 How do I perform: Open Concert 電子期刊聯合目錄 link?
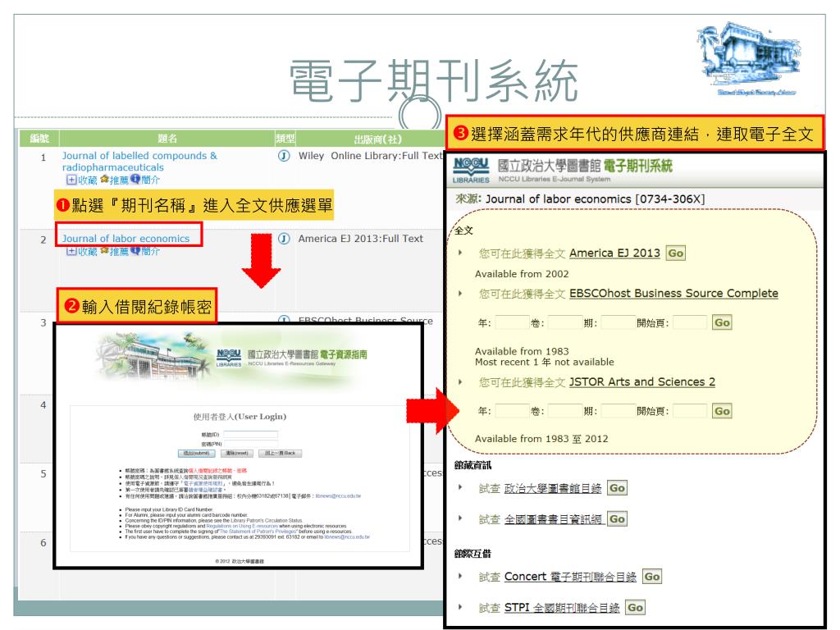571,577
